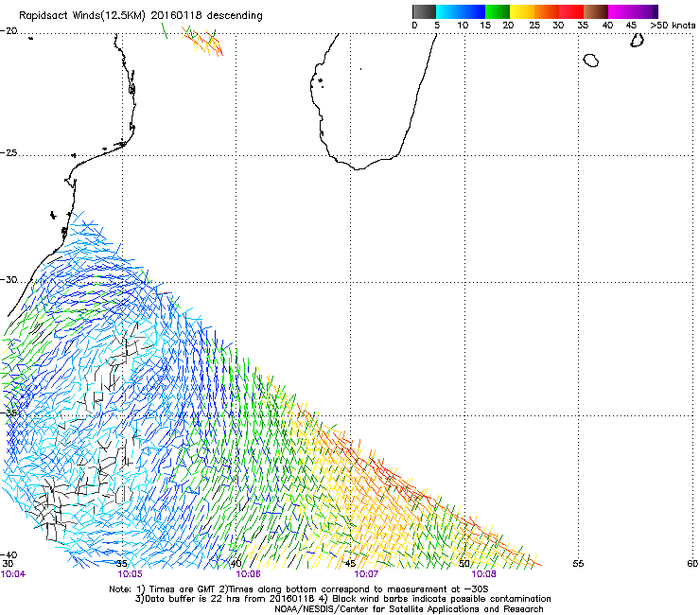The width and height of the screenshot is (700, 615).
Task: Click the round island outline left of 55 meridian
Action: (591, 61)
